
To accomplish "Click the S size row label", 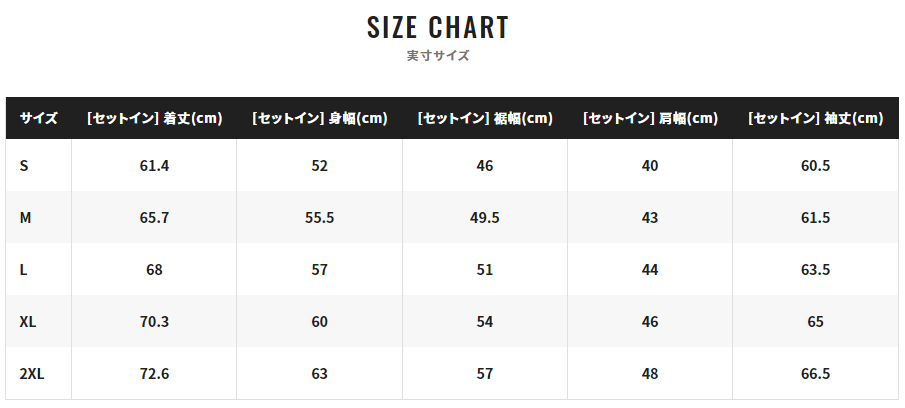I will (24, 166).
